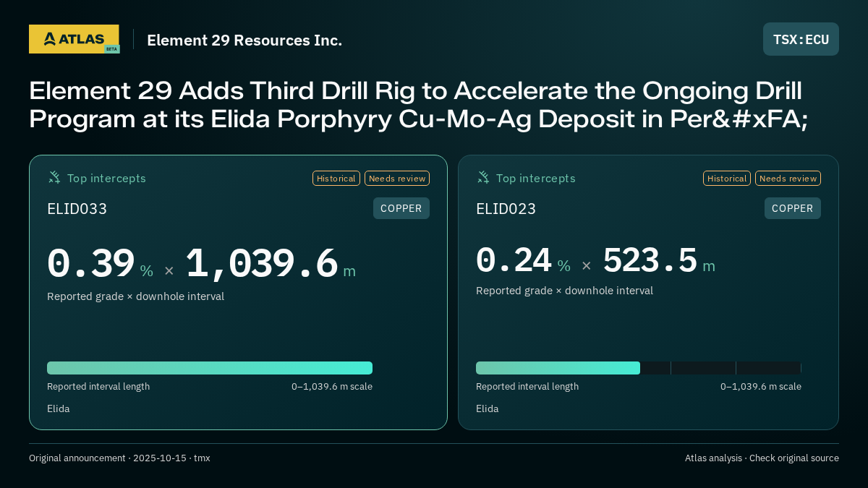
Task: Click the Reported interval length label on the ELID033 card
Action: (x=98, y=387)
